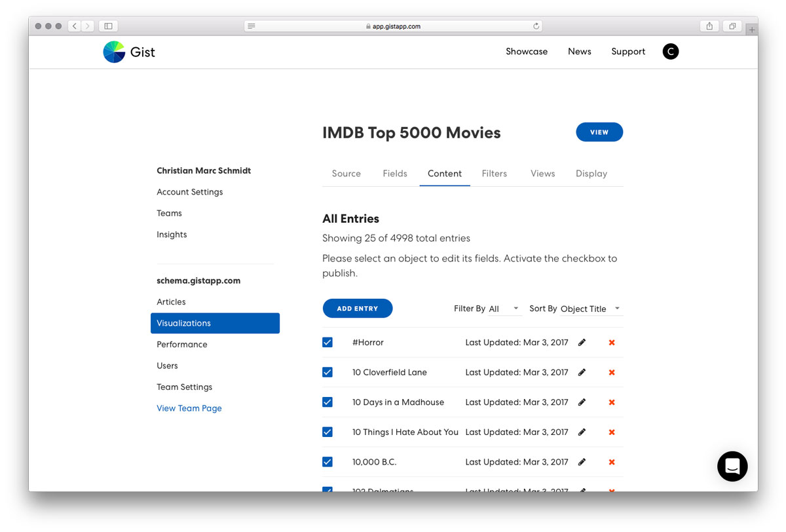The height and width of the screenshot is (532, 786).
Task: Go to Insights in the sidebar
Action: point(172,235)
